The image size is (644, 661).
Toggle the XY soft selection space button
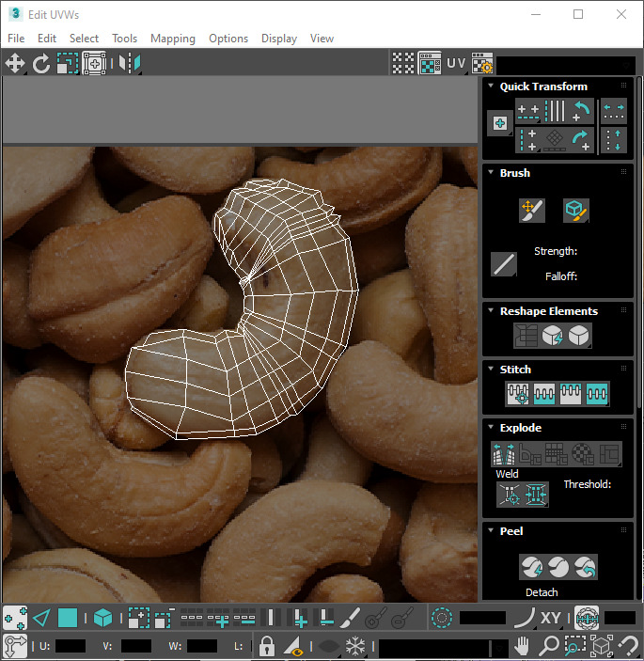(550, 619)
